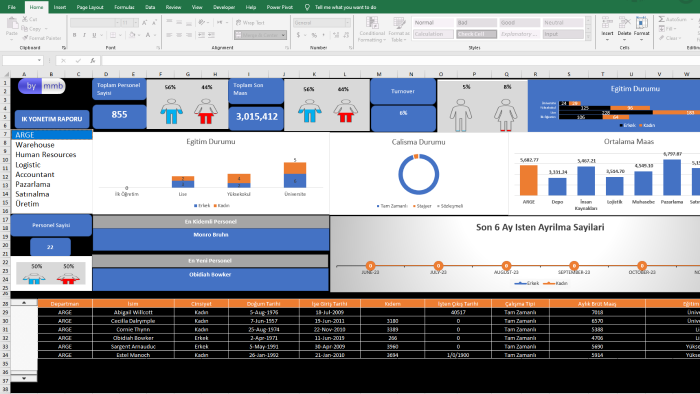Click the Increase Indent icon

pos(211,35)
